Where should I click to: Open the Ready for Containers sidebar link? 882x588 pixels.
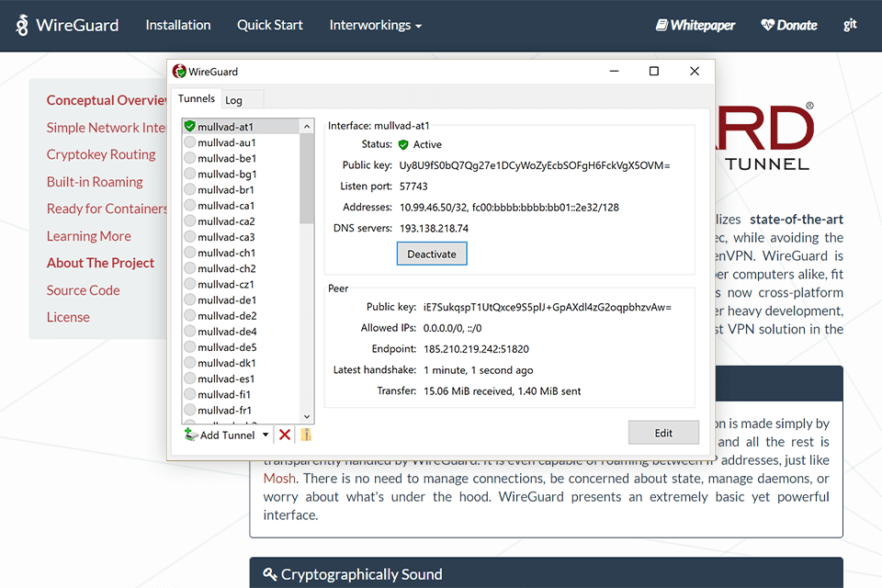point(107,209)
